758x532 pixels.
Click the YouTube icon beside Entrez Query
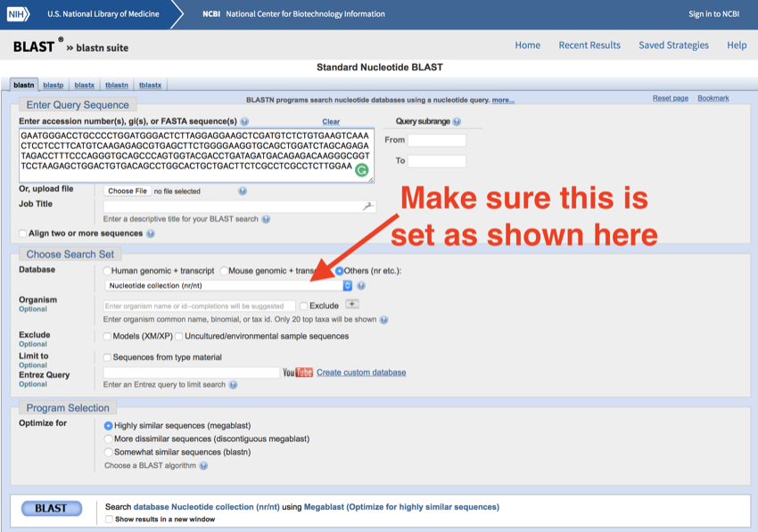pyautogui.click(x=297, y=372)
